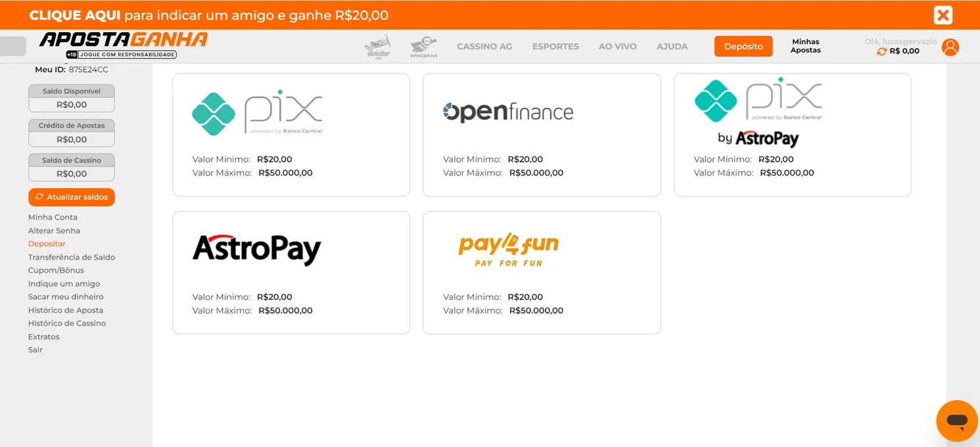Screen dimensions: 980x447
Task: Click the user profile avatar icon
Action: click(950, 47)
